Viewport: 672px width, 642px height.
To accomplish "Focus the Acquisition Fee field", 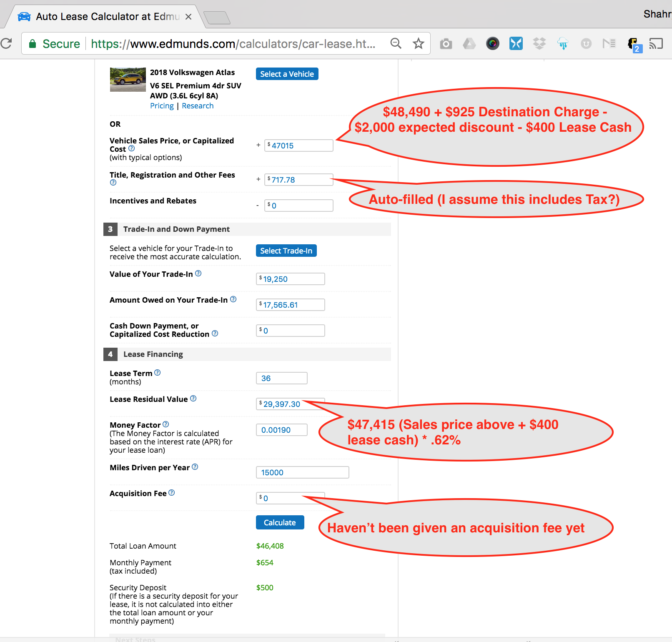I will pos(290,498).
